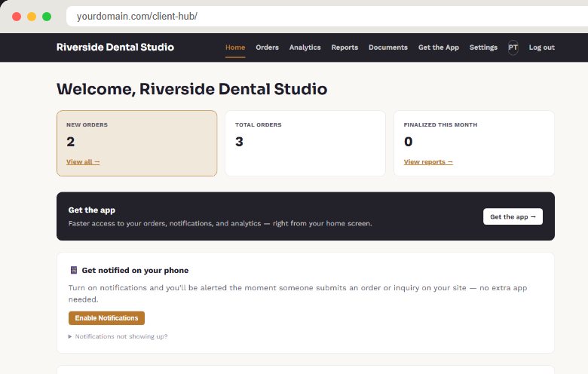The width and height of the screenshot is (588, 374).
Task: Open the Analytics nav item
Action: [305, 48]
